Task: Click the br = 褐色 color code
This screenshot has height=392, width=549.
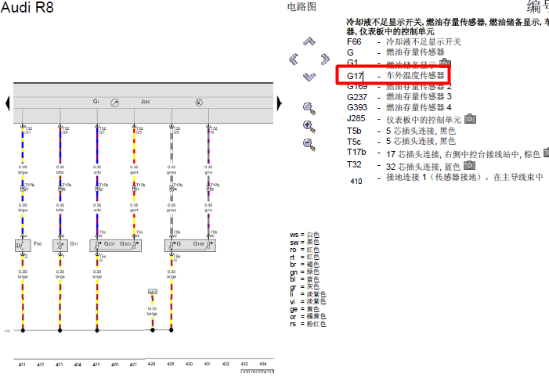Action: coord(305,264)
